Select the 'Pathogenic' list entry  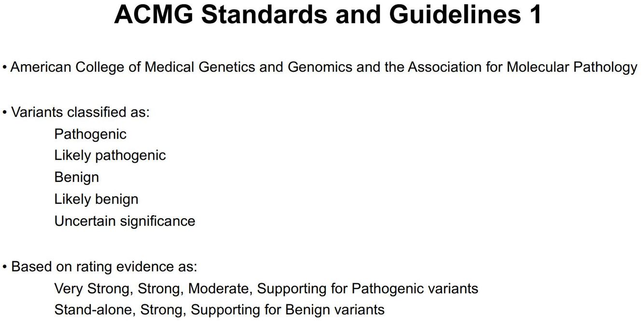tap(90, 134)
